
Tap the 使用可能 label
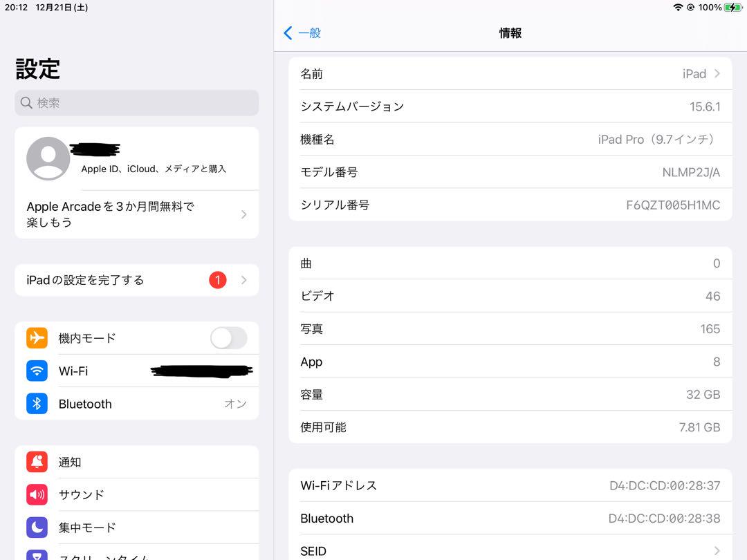324,427
